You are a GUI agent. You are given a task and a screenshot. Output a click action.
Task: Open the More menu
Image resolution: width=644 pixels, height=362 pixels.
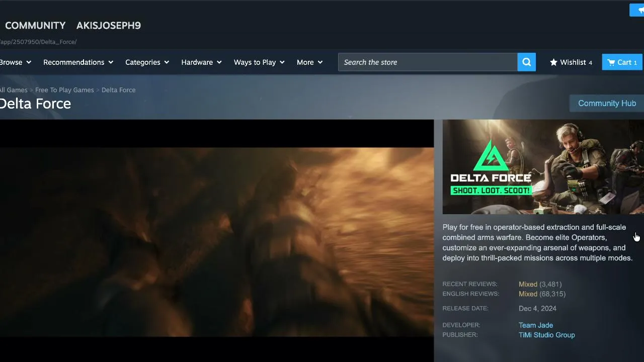pyautogui.click(x=309, y=62)
